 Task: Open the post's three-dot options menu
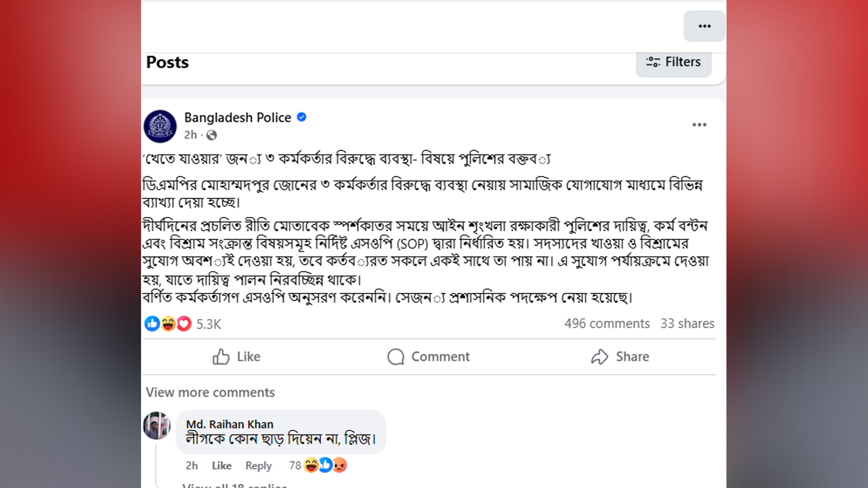pos(699,125)
